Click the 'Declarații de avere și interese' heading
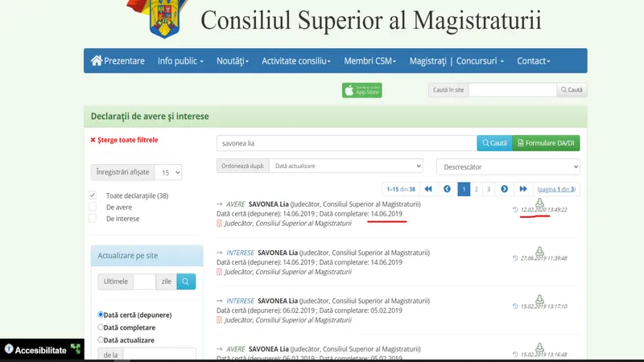This screenshot has height=362, width=644. coord(150,117)
